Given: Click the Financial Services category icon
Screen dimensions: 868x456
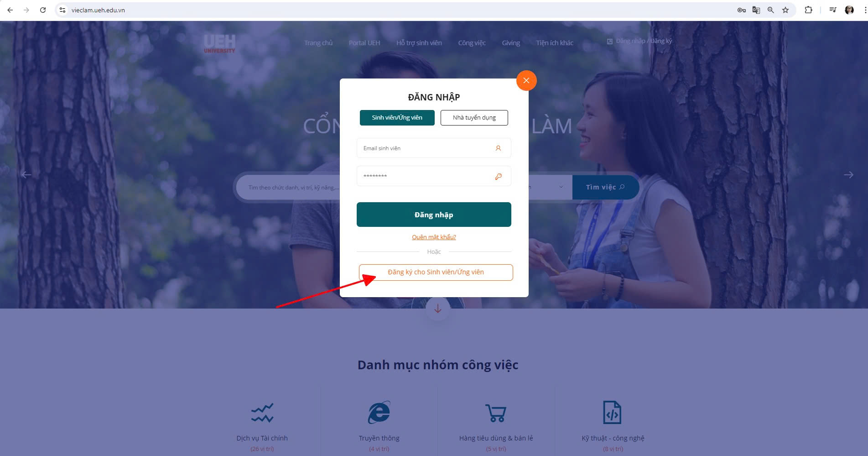Looking at the screenshot, I should click(x=262, y=413).
